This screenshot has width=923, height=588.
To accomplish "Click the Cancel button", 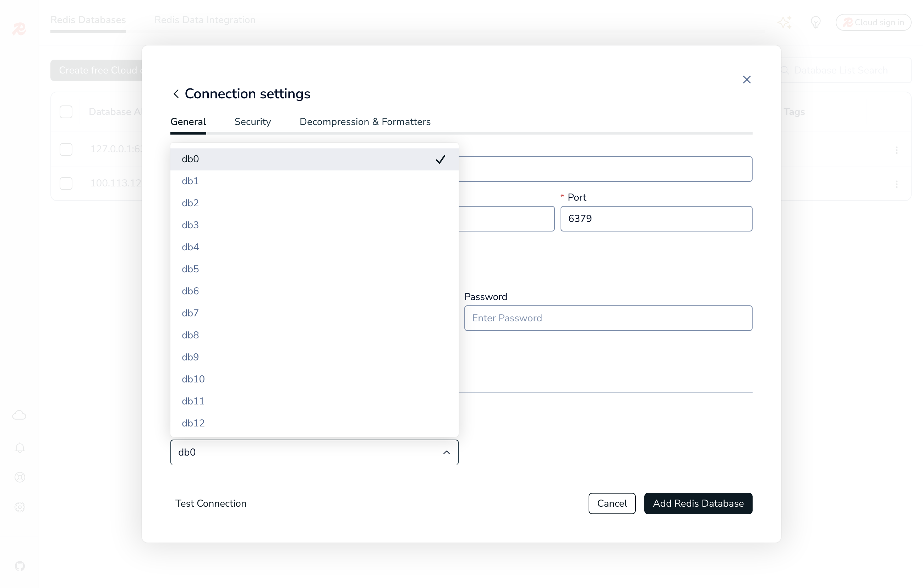I will [612, 503].
